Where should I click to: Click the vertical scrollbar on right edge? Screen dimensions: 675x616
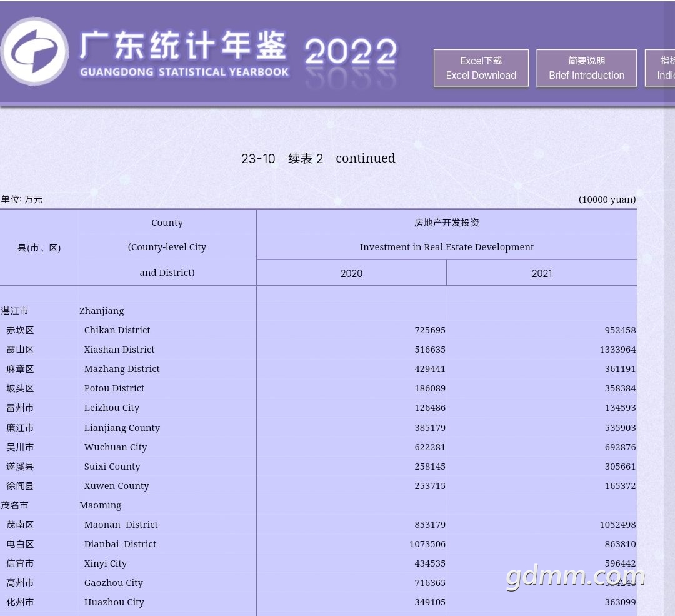tap(669, 313)
